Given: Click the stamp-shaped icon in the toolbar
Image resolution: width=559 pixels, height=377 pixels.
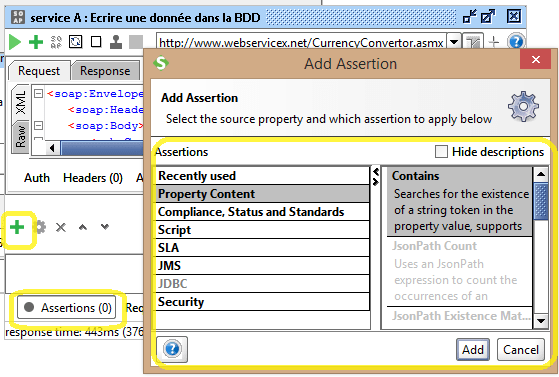Looking at the screenshot, I should pos(116,42).
